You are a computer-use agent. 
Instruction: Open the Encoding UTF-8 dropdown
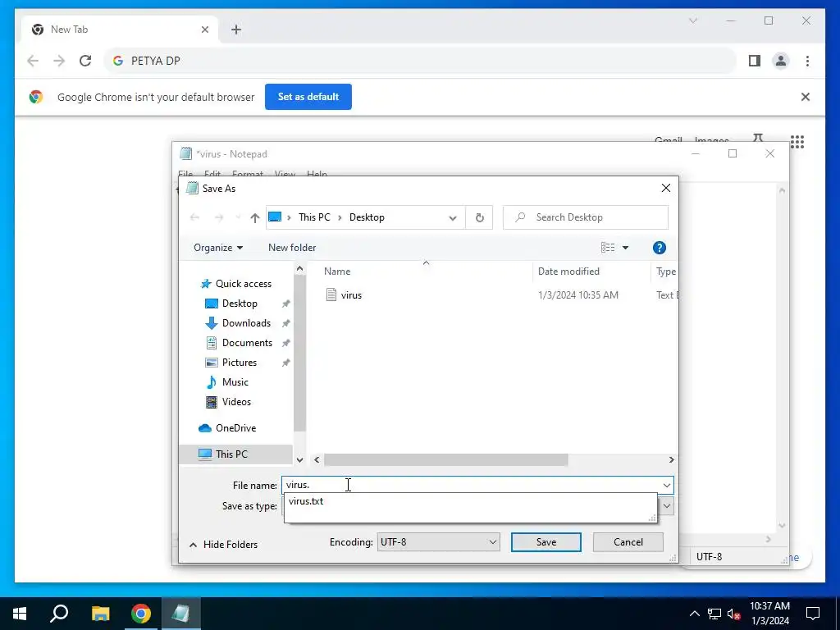click(x=438, y=542)
